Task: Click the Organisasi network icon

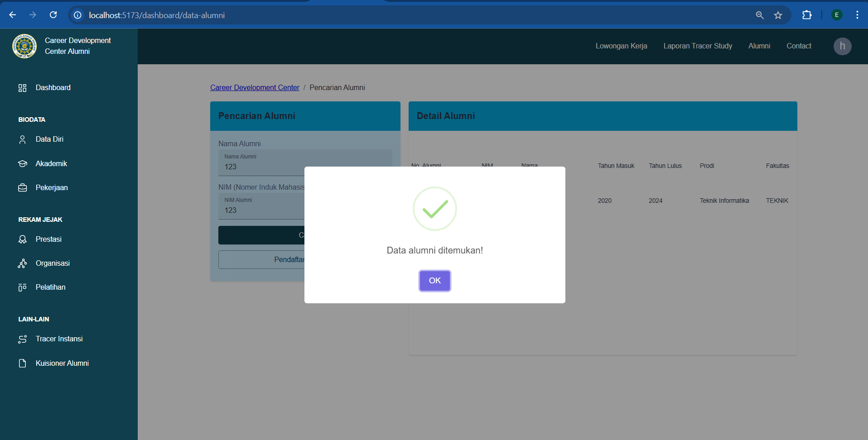Action: (x=22, y=263)
